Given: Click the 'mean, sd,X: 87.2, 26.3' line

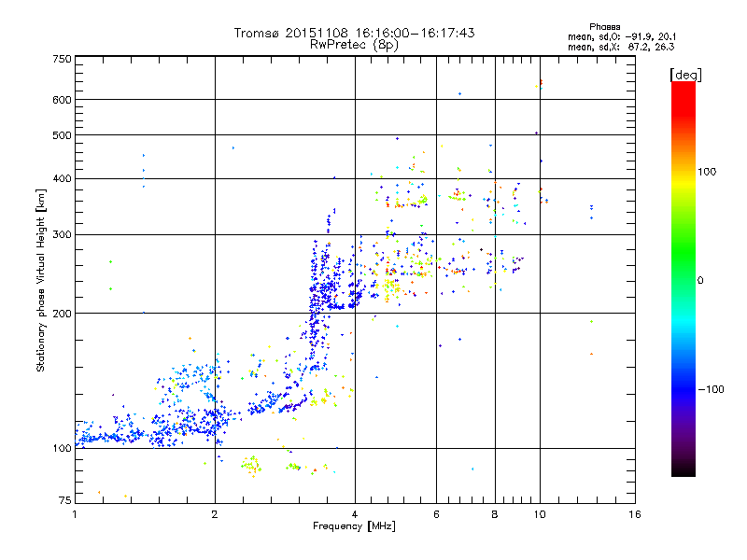Looking at the screenshot, I should pyautogui.click(x=621, y=48).
